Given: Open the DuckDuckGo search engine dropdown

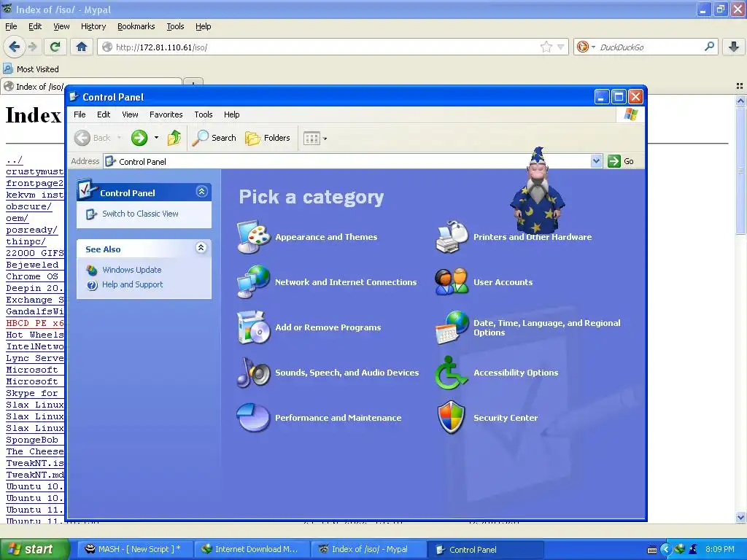Looking at the screenshot, I should pos(593,47).
